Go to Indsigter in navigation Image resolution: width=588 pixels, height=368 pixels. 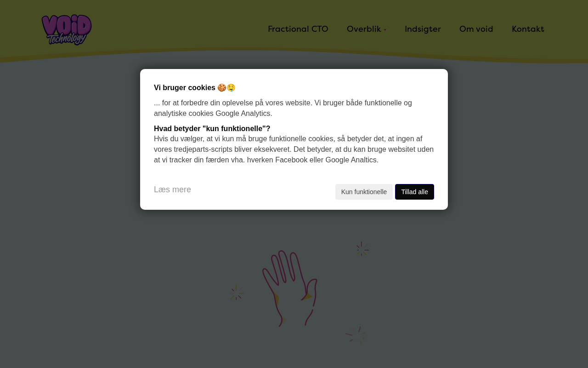tap(423, 29)
